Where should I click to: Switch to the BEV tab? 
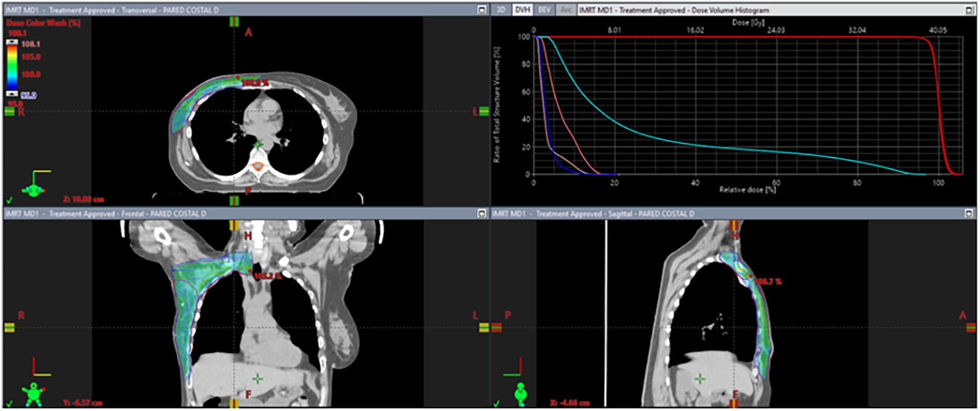544,10
